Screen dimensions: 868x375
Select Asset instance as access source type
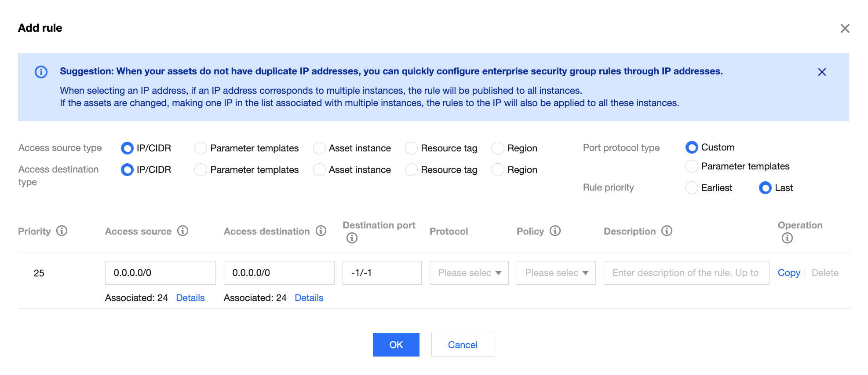click(x=320, y=148)
